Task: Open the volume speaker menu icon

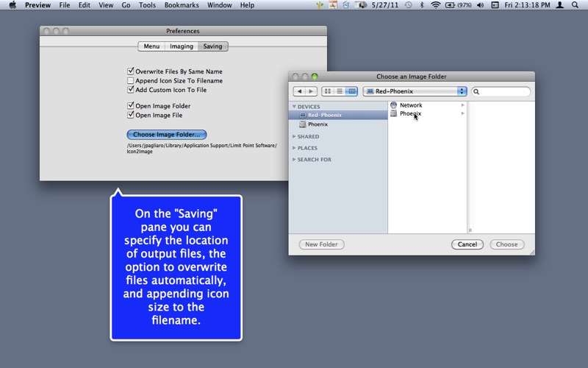Action: 481,5
